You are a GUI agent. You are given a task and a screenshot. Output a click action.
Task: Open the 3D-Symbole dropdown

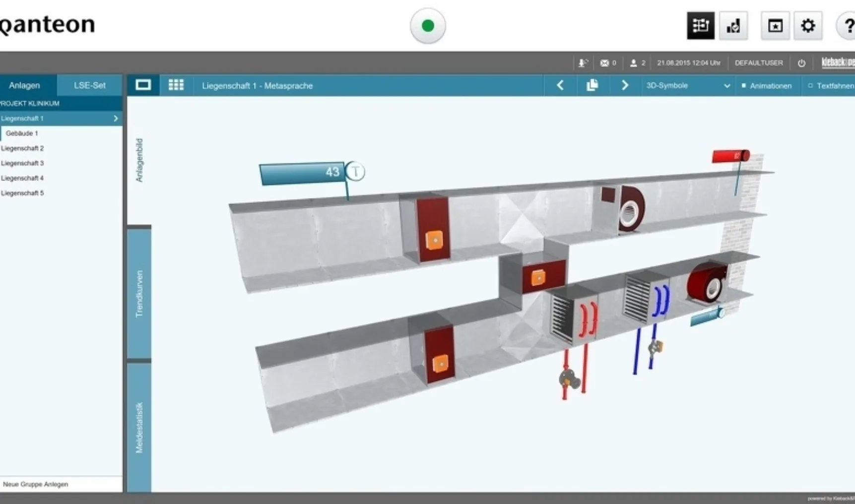tap(687, 86)
